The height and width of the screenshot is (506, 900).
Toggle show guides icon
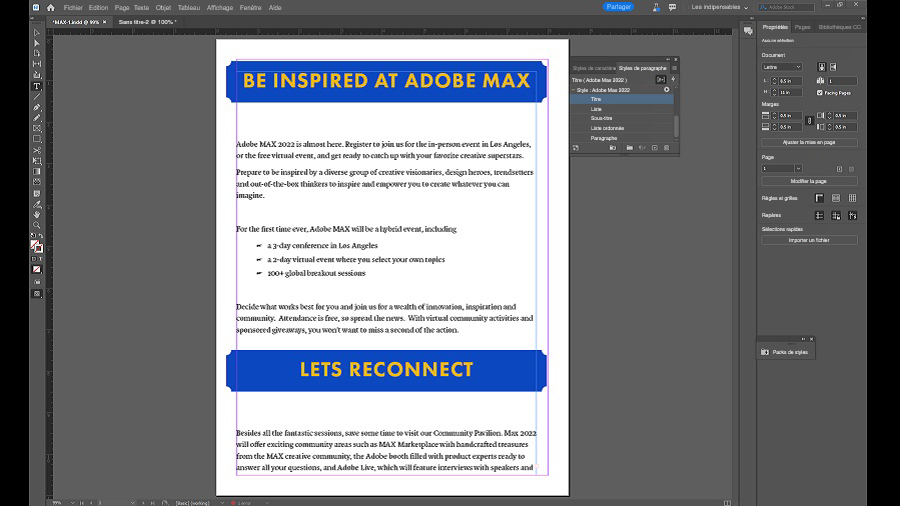click(819, 216)
